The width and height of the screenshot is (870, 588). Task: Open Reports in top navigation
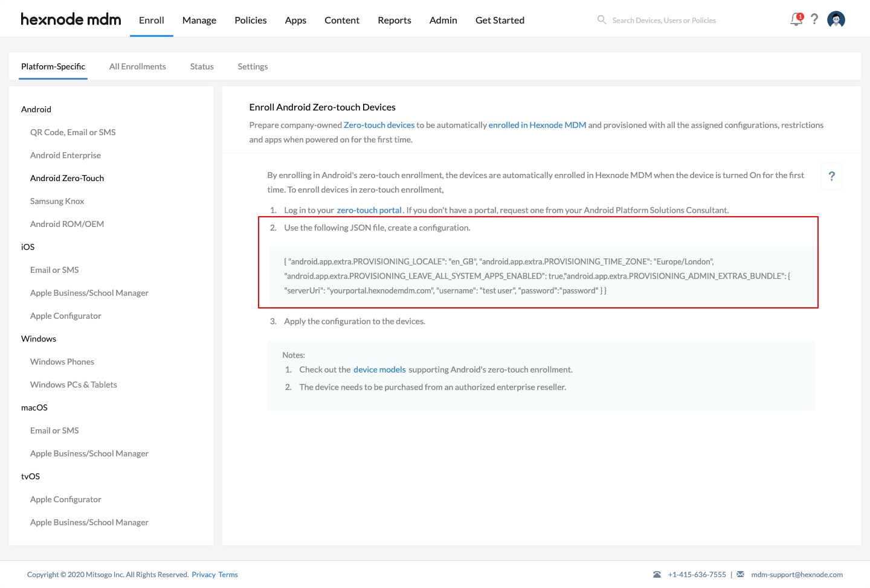395,20
